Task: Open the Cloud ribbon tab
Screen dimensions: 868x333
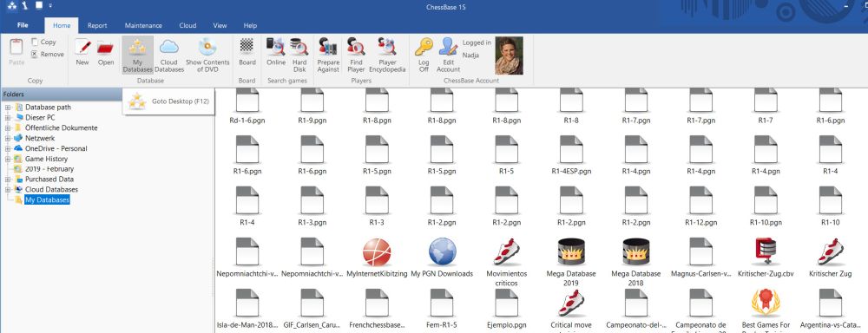Action: point(187,25)
